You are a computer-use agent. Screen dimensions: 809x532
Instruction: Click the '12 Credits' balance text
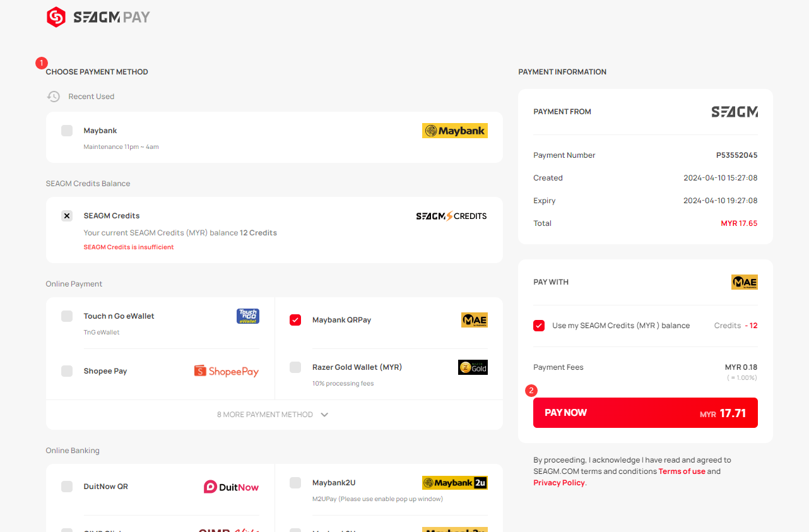pyautogui.click(x=258, y=233)
